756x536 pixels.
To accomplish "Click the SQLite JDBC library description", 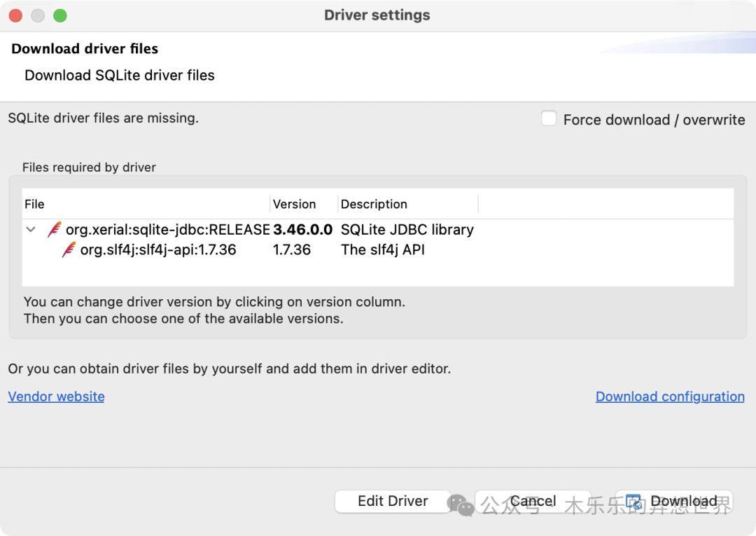I will click(x=407, y=230).
